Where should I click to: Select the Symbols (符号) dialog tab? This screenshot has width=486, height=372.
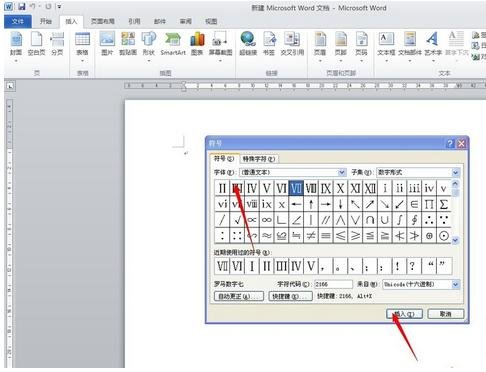click(x=224, y=159)
